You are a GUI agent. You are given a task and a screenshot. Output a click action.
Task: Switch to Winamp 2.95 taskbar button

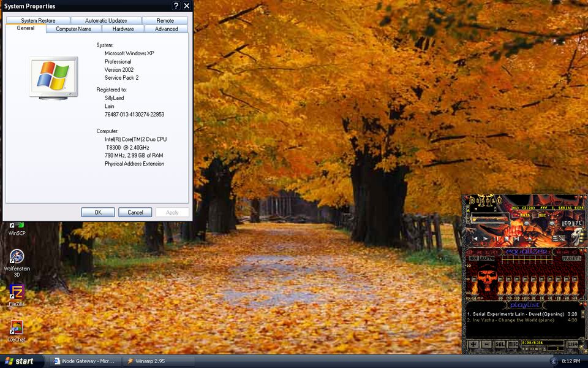pyautogui.click(x=159, y=361)
